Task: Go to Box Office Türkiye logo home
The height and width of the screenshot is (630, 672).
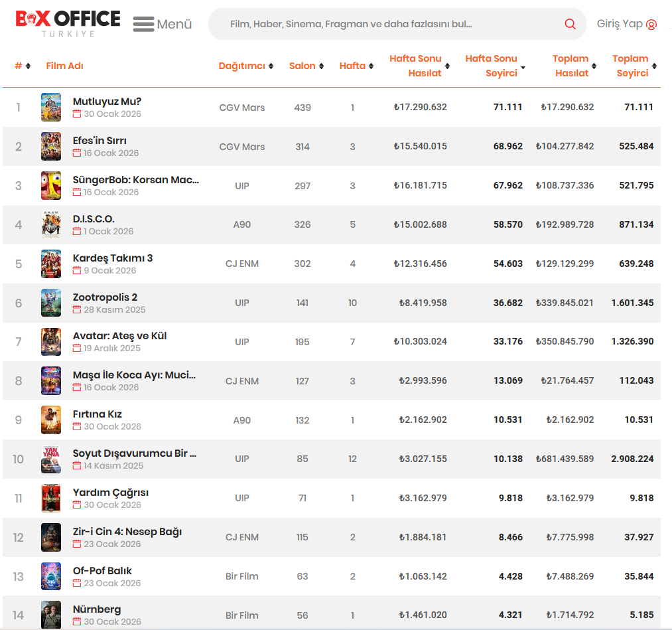Action: [x=68, y=24]
